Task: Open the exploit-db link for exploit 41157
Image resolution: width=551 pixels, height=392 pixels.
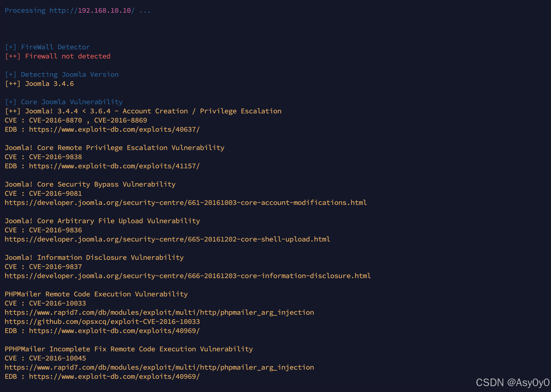Action: point(114,166)
